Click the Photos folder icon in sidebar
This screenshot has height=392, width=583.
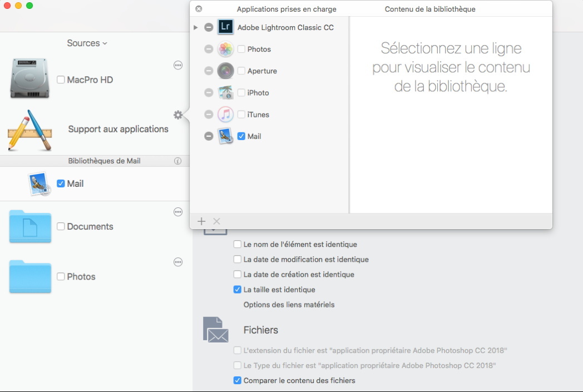(x=30, y=276)
